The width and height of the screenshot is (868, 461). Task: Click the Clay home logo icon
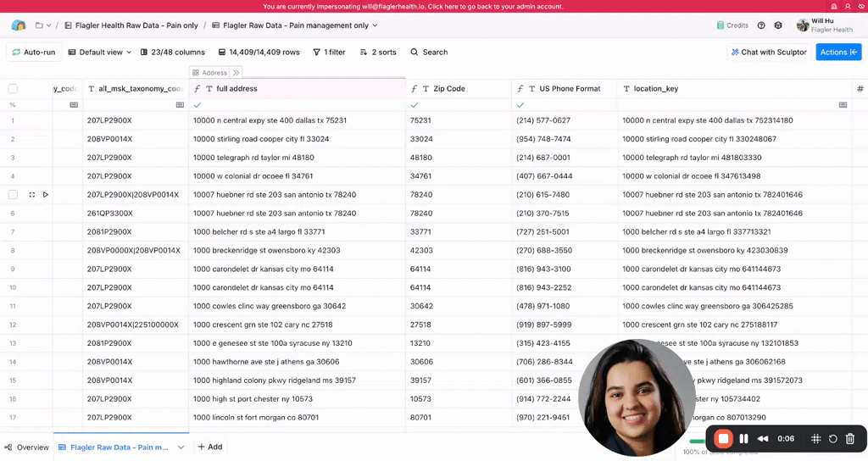pos(19,25)
